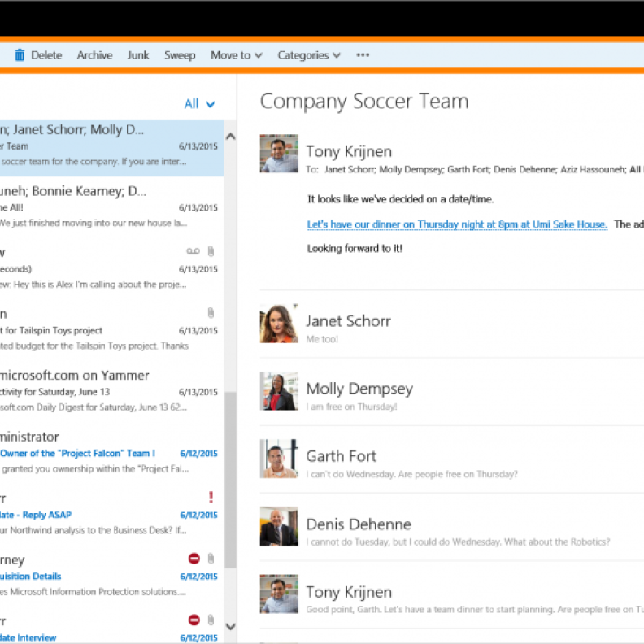This screenshot has height=644, width=644.
Task: Click the message list scroll up arrow
Action: click(231, 137)
